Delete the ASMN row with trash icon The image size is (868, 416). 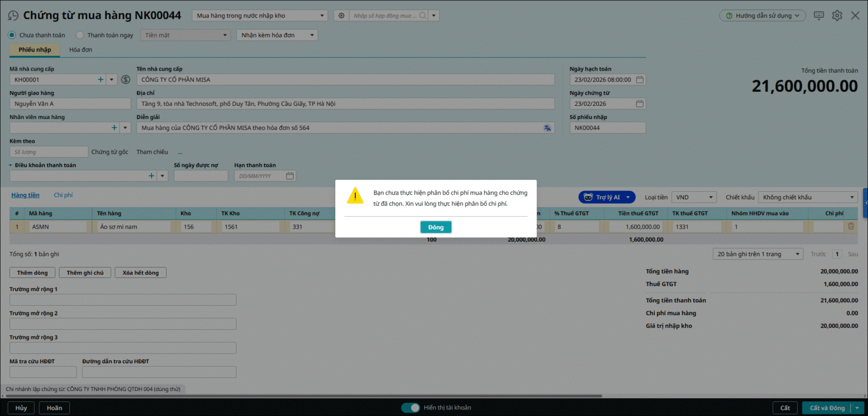coord(851,226)
